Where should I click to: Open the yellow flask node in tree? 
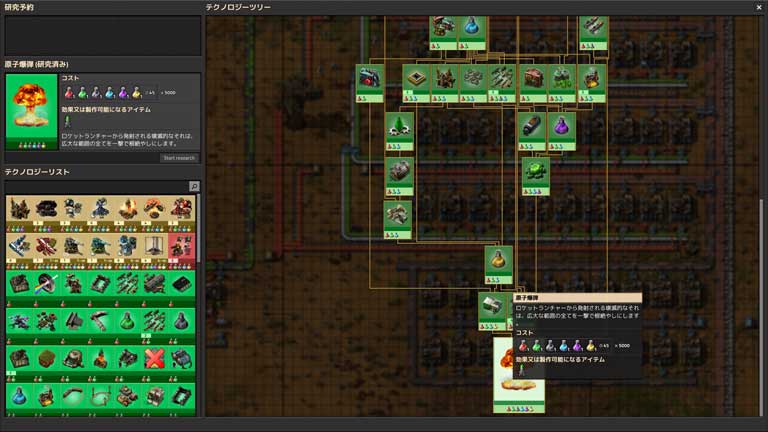pyautogui.click(x=498, y=264)
